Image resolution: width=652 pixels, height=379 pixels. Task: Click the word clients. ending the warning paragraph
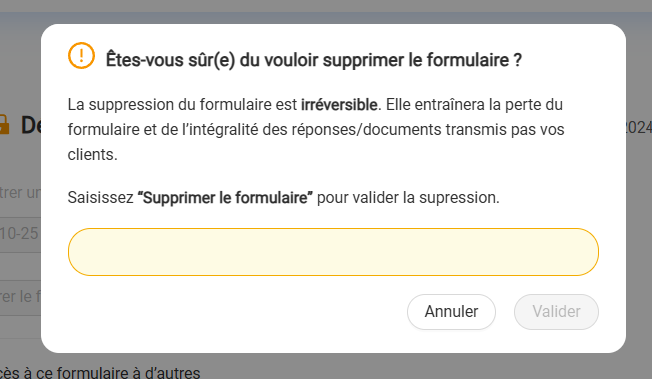(x=93, y=155)
